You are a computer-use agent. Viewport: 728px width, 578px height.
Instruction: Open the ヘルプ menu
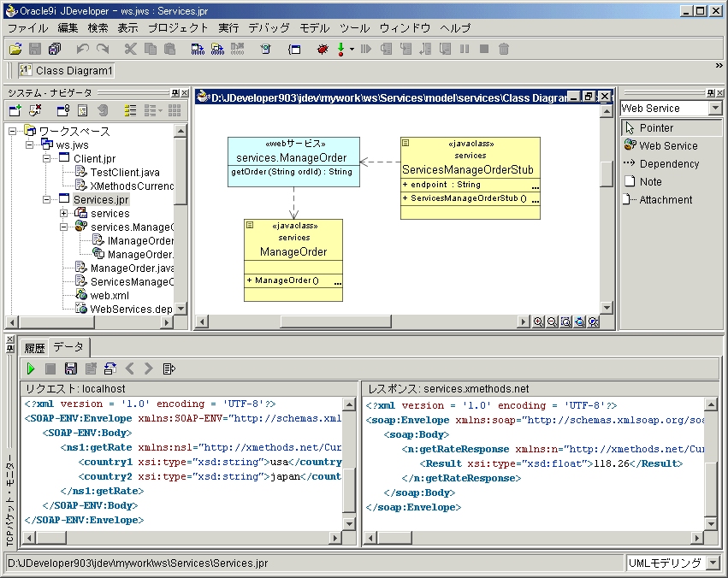[x=455, y=28]
